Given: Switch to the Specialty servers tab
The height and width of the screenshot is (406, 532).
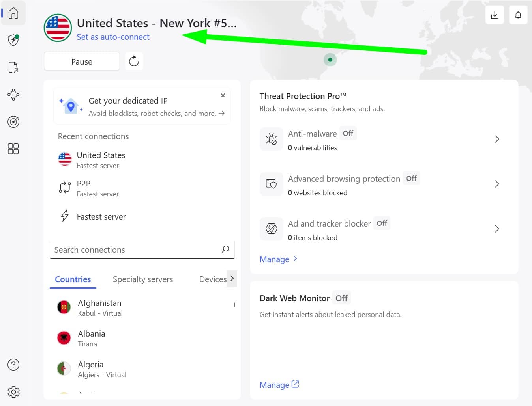Looking at the screenshot, I should (x=143, y=279).
